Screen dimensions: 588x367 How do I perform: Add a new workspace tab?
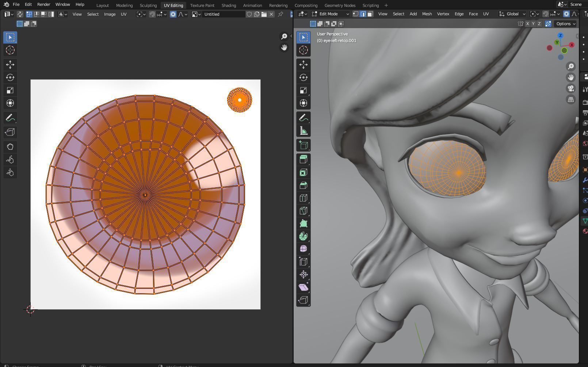[386, 5]
